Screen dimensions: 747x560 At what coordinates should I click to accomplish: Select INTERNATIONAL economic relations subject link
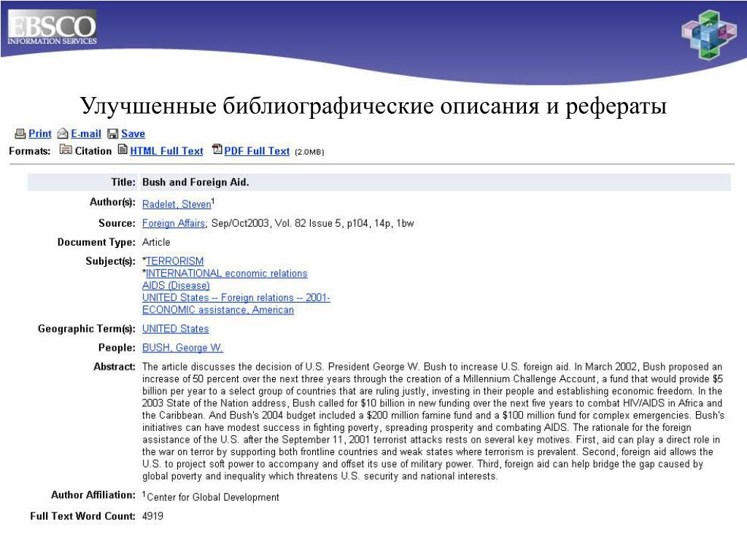coord(226,273)
